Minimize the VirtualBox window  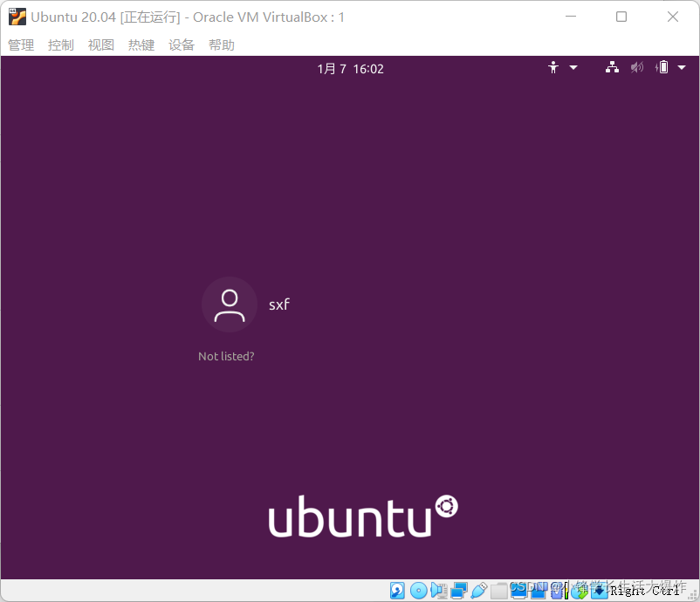[x=571, y=17]
